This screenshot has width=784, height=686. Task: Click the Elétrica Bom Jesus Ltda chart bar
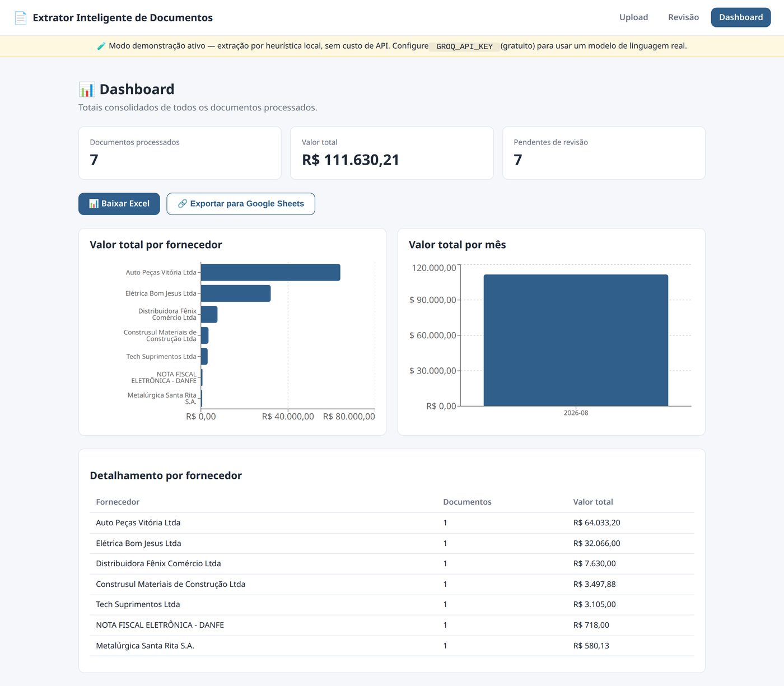point(236,293)
